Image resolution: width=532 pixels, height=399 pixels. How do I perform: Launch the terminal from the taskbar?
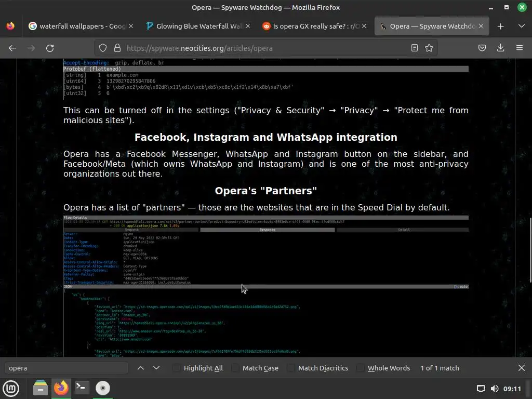click(x=82, y=388)
